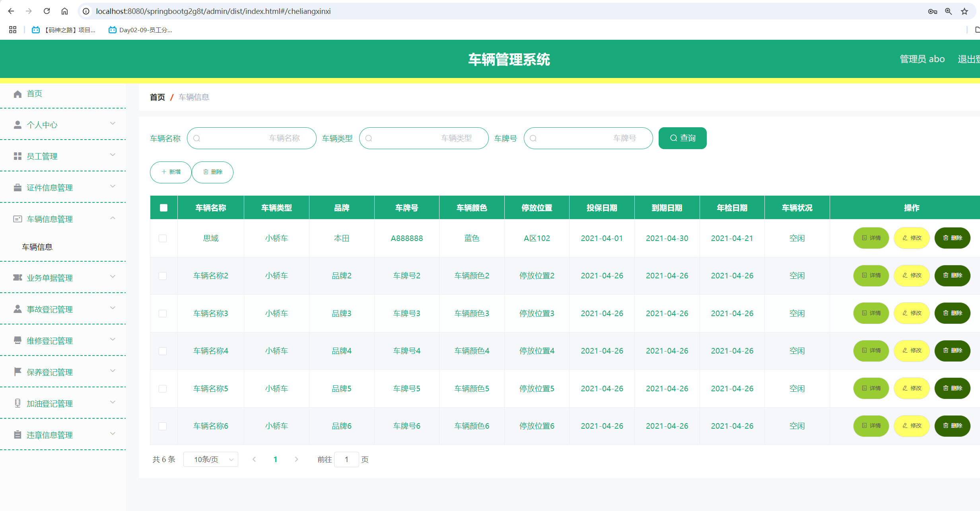Click 修改 on the 思域 row

coord(912,238)
